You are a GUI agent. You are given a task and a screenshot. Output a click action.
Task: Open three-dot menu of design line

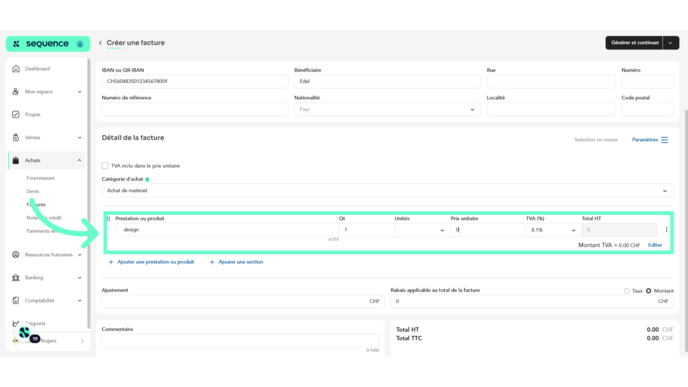[x=666, y=229]
